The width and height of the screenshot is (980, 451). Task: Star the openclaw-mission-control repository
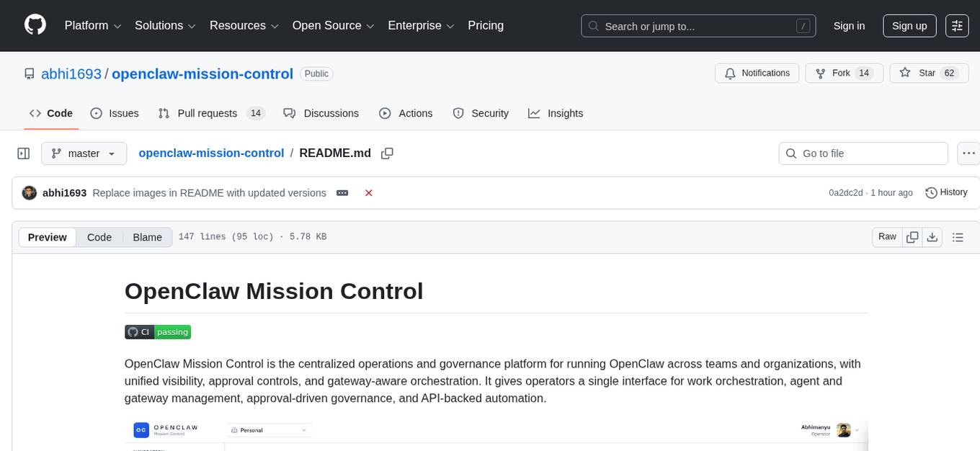tap(928, 73)
